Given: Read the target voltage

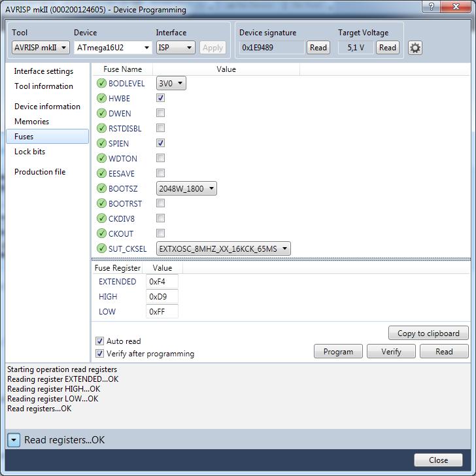Looking at the screenshot, I should tap(387, 48).
